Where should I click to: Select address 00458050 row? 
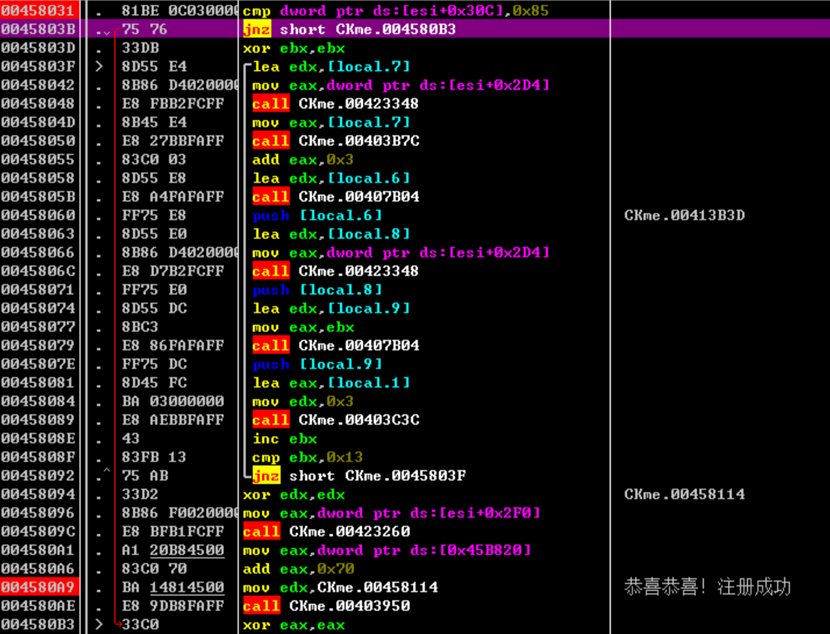[38, 141]
